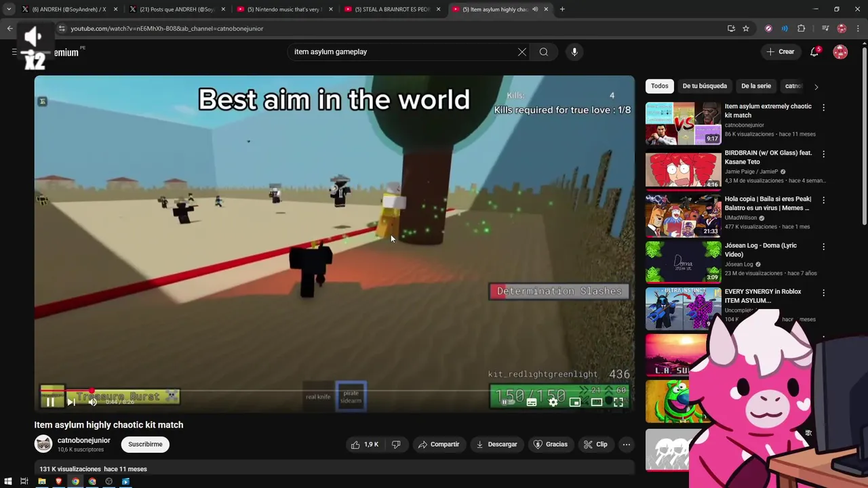Switch to the ANDREH (@SoyAndreh) X tab
Viewport: 868px width, 488px height.
tap(69, 9)
